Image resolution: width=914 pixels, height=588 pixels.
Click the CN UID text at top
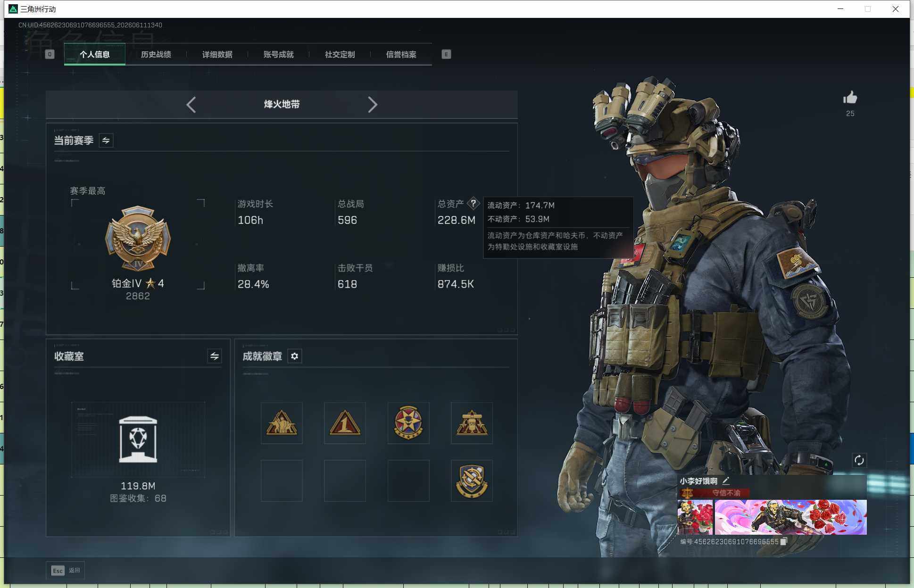[90, 25]
